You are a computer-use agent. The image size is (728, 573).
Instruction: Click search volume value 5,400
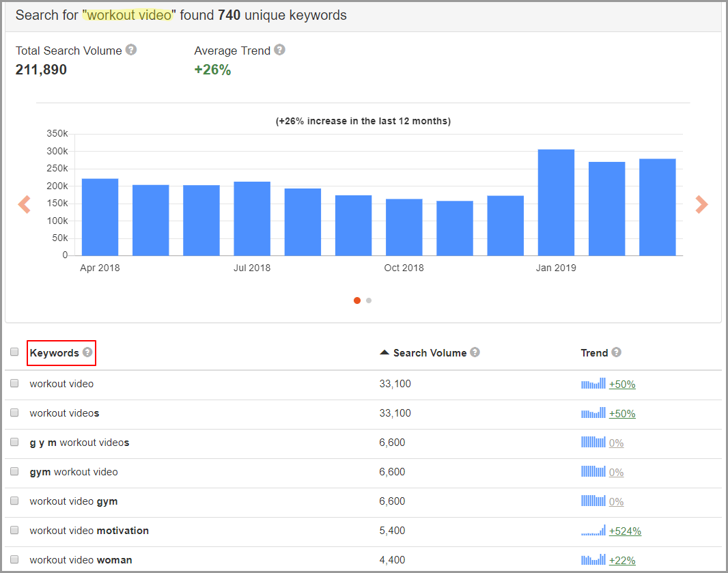(x=392, y=530)
